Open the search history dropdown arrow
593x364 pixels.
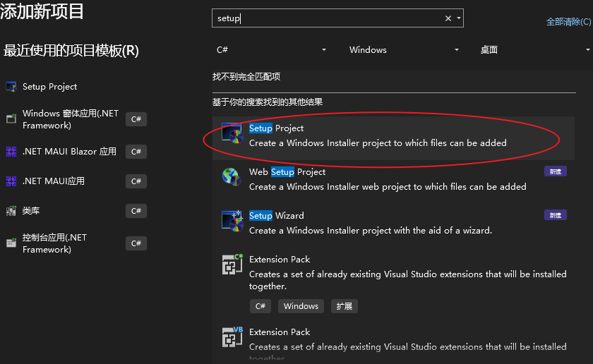(x=459, y=18)
